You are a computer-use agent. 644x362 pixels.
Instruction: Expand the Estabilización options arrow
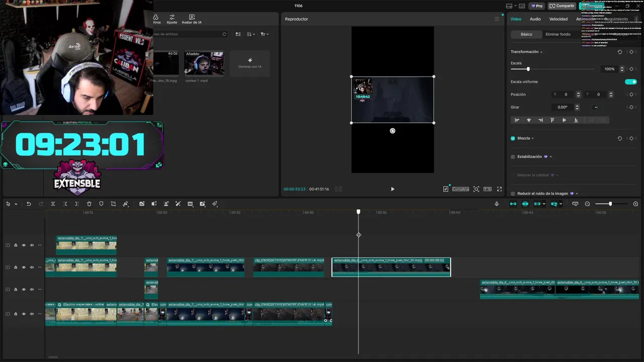point(551,157)
